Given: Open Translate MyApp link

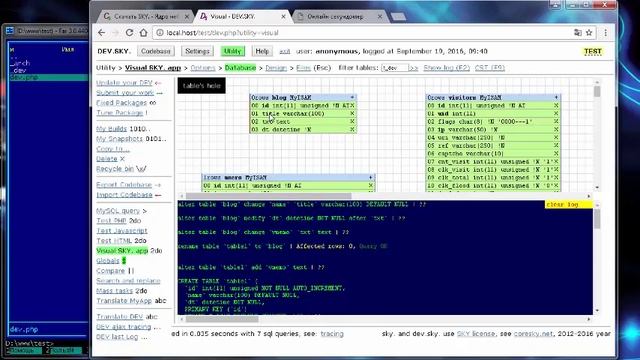Looking at the screenshot, I should (124, 301).
